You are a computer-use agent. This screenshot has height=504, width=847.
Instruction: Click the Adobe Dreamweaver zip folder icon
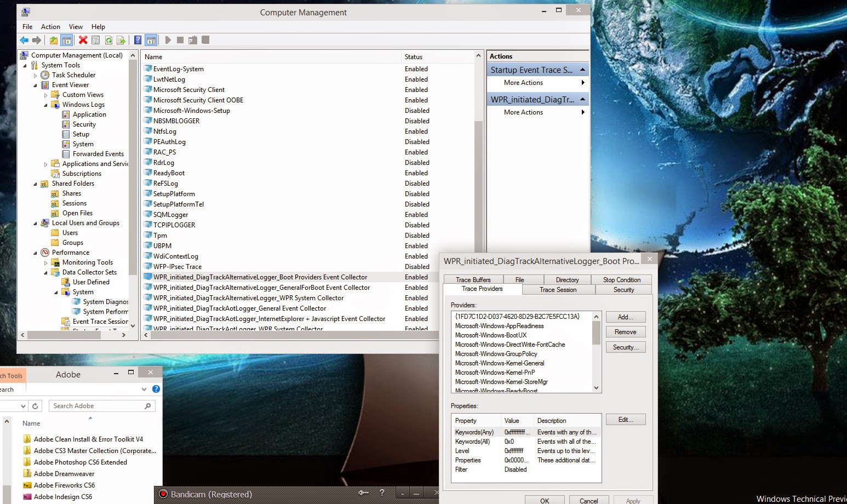(x=27, y=474)
